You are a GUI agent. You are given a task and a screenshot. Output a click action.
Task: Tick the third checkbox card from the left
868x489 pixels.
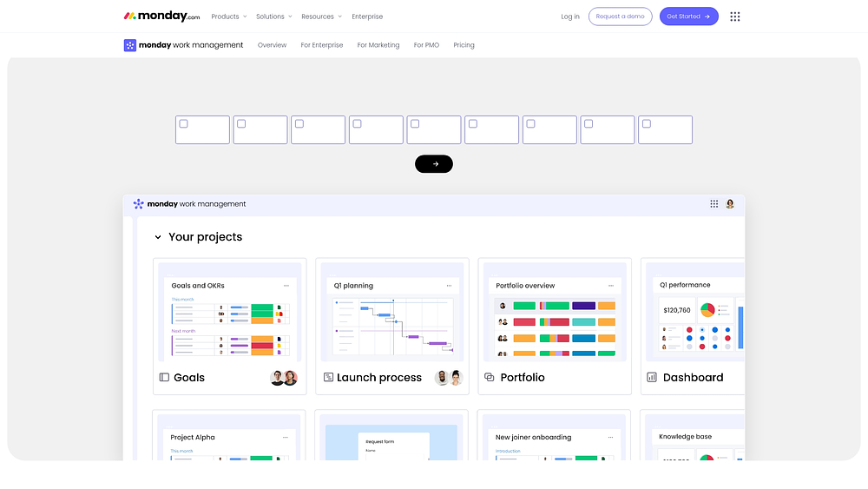pyautogui.click(x=299, y=124)
